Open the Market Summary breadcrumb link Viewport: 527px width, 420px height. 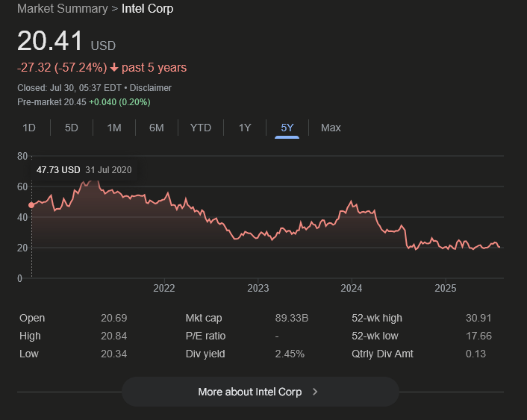63,9
